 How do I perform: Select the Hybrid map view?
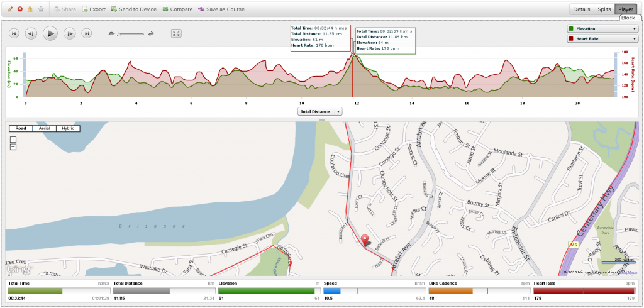point(68,128)
